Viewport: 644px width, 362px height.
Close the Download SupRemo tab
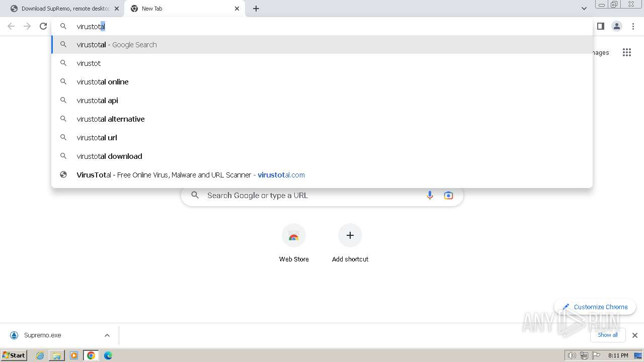coord(117,9)
